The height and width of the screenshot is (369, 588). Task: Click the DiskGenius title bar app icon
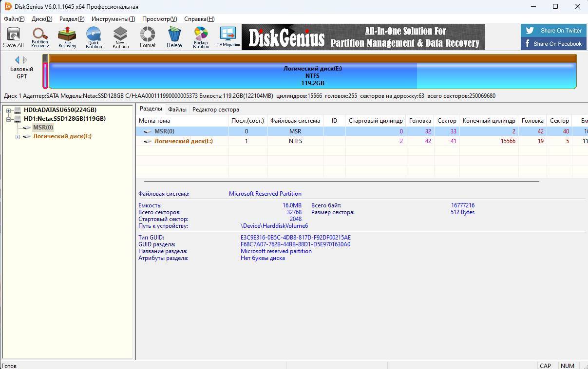pos(8,6)
